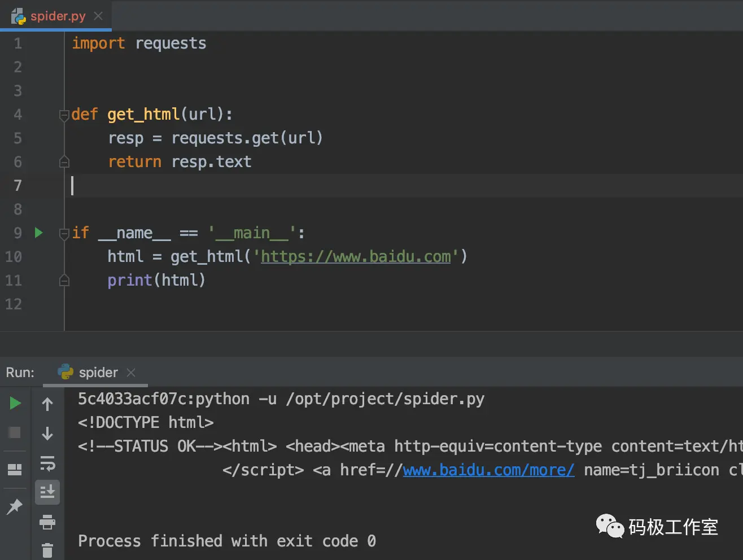
Task: Toggle soft-wrap in the console
Action: [47, 463]
